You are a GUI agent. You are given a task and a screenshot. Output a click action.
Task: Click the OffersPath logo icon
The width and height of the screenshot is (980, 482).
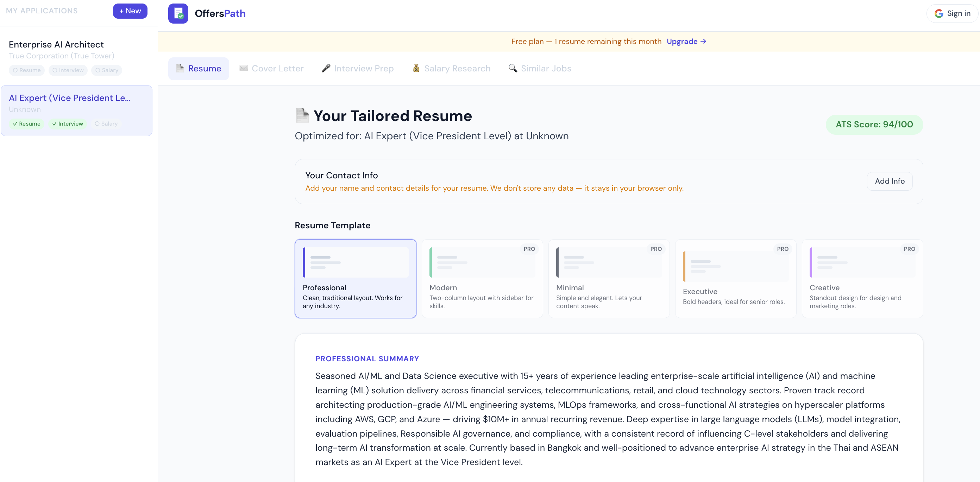point(178,14)
